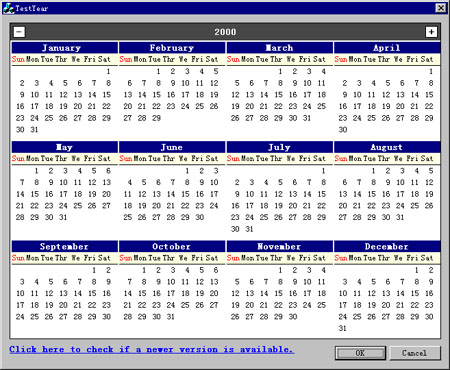Choose January 1 in the calendar
This screenshot has width=450, height=370.
[108, 71]
